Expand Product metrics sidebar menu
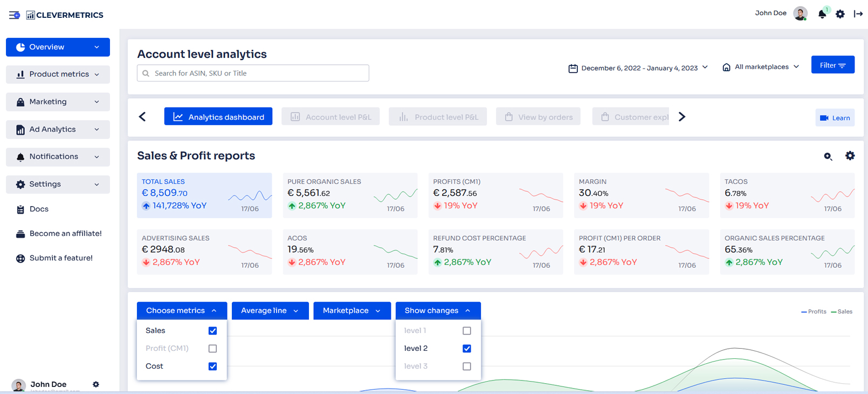Screen dimensions: 868x394 coord(58,74)
